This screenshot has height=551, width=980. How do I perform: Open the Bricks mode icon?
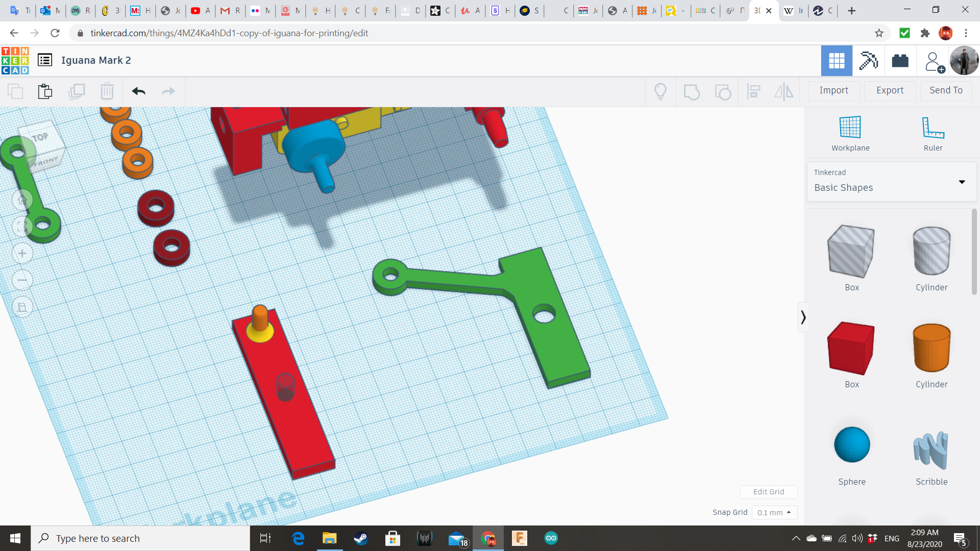coord(900,61)
